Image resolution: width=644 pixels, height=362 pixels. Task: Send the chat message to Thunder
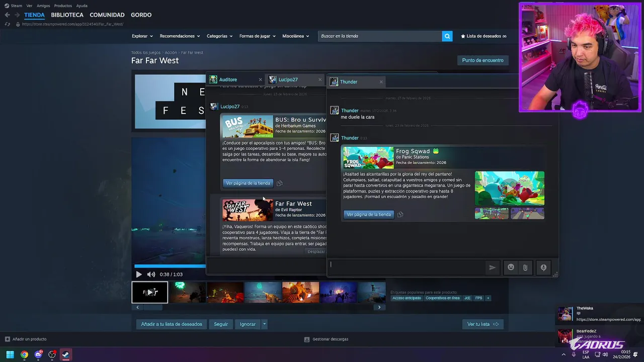tap(492, 267)
